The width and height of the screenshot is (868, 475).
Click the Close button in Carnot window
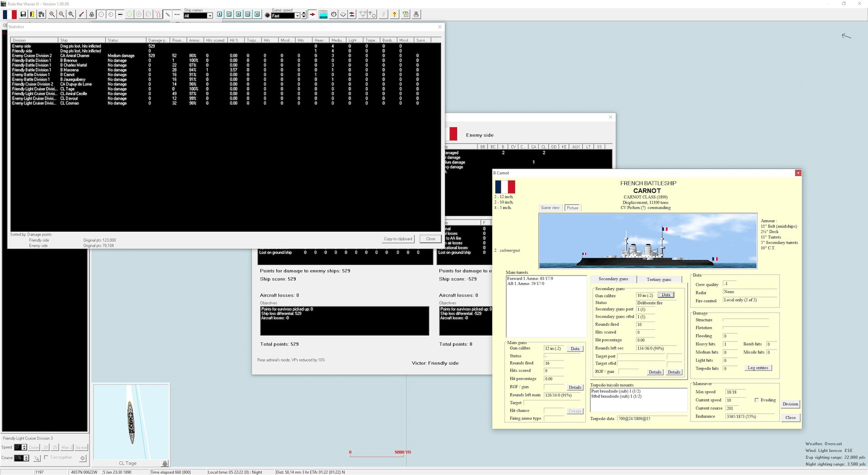[x=790, y=418]
